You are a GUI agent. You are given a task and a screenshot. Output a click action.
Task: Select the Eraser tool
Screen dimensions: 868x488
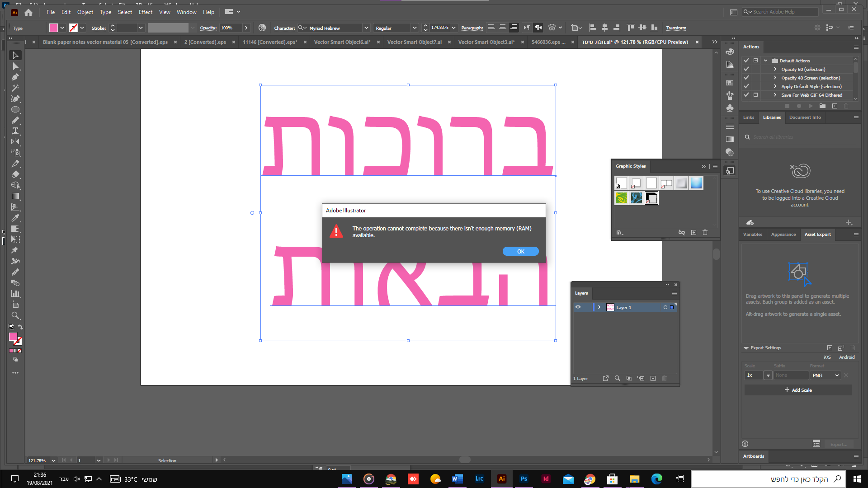click(x=15, y=174)
